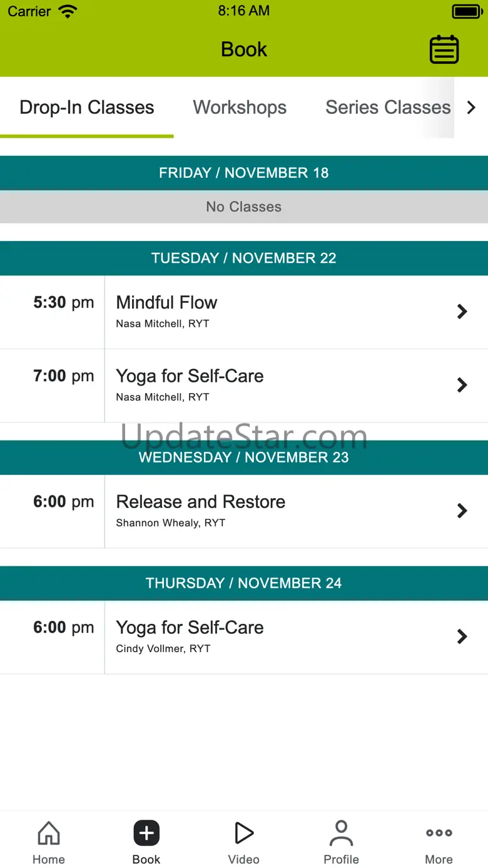Switch to the Workshops tab

point(240,108)
